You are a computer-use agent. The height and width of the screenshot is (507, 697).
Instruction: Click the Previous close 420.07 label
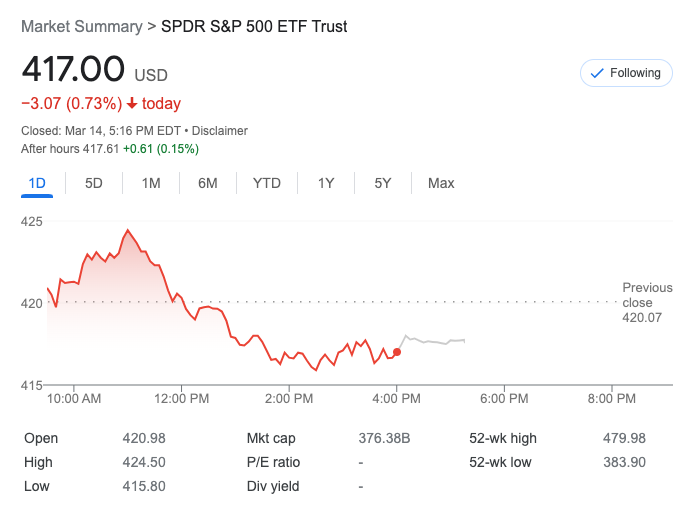tap(637, 303)
